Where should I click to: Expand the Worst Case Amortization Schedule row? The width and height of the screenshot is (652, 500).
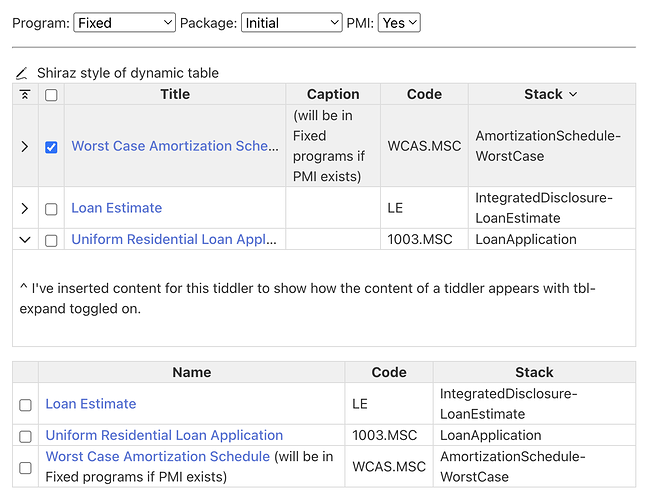tap(25, 146)
